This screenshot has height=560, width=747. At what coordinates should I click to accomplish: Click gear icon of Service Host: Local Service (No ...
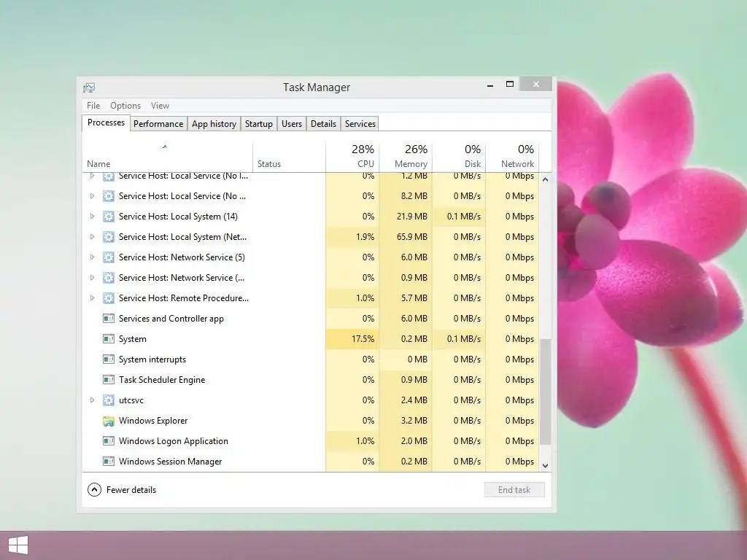[109, 196]
